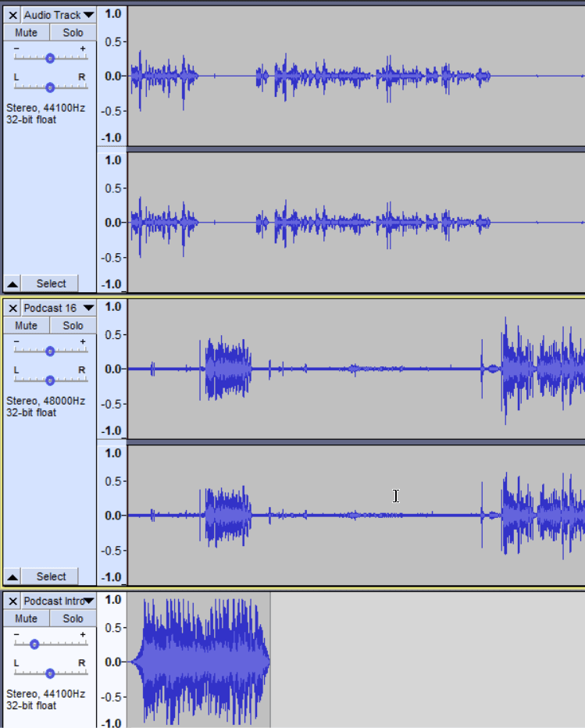Viewport: 585px width, 728px height.
Task: Solo the Audio Track
Action: tap(73, 33)
